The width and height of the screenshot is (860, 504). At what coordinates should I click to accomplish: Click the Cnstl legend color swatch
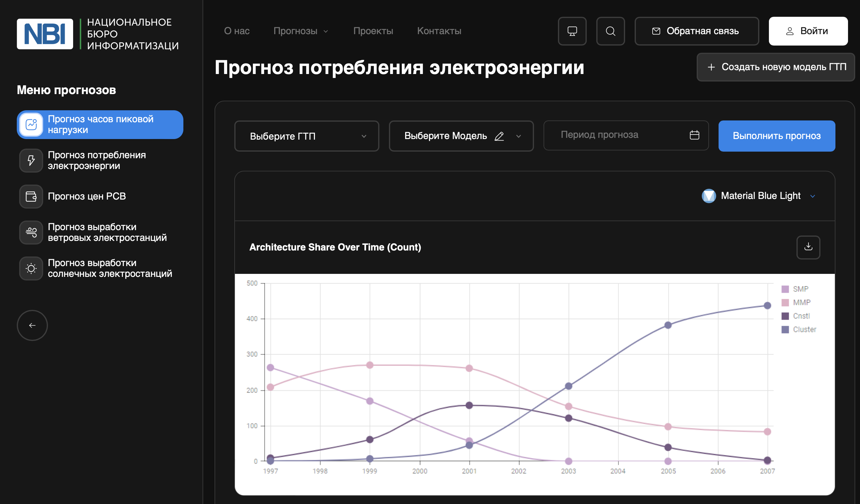click(x=785, y=316)
